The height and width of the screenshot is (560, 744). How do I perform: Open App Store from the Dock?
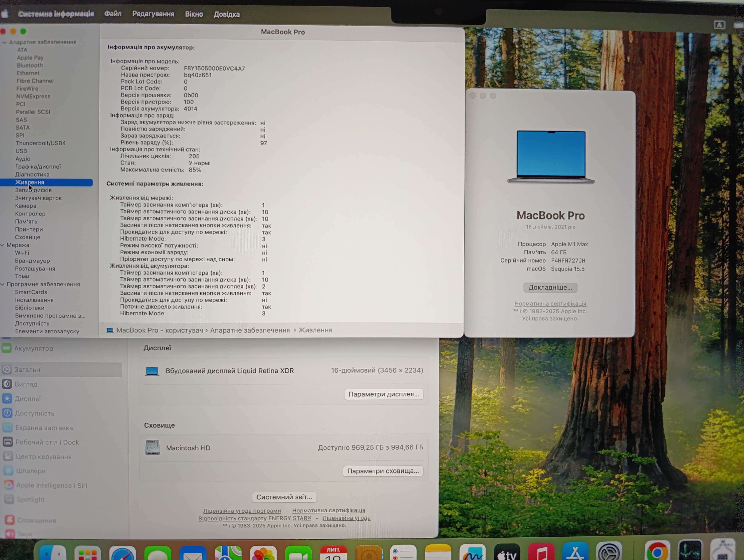pyautogui.click(x=576, y=551)
